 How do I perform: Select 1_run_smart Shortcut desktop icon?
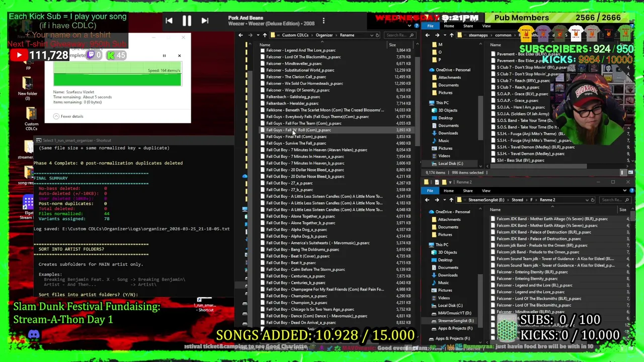point(205,305)
